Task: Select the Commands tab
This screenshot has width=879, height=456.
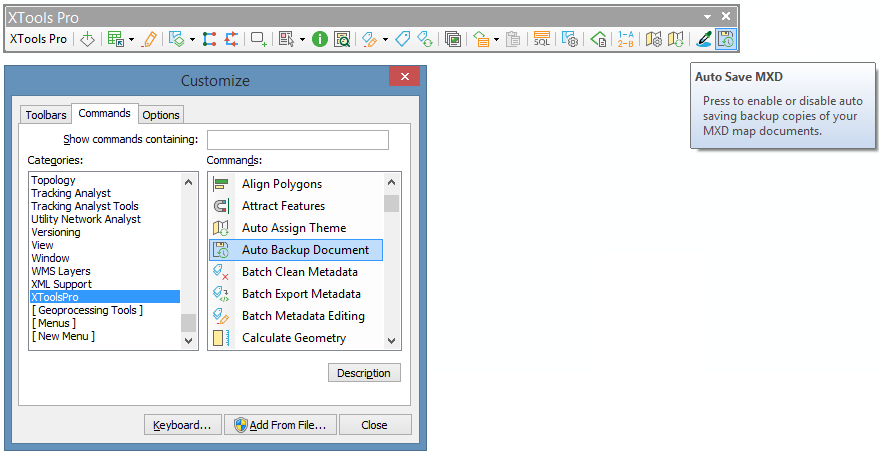Action: point(104,113)
